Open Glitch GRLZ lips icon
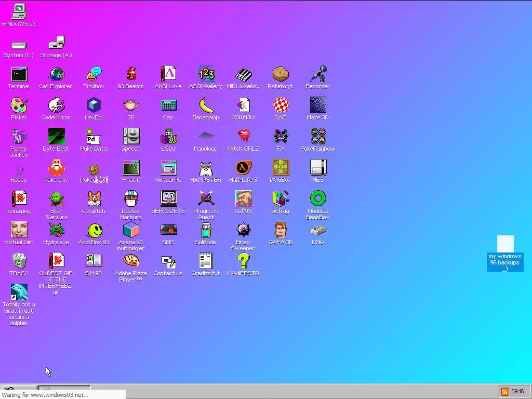 243,137
